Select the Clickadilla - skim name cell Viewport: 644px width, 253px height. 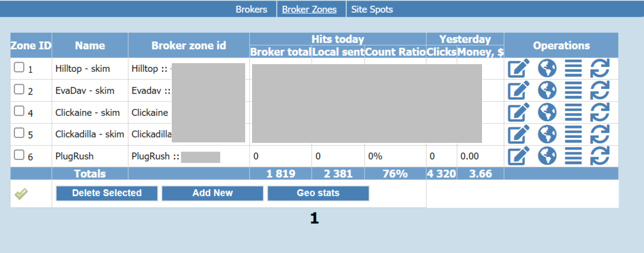pos(90,134)
